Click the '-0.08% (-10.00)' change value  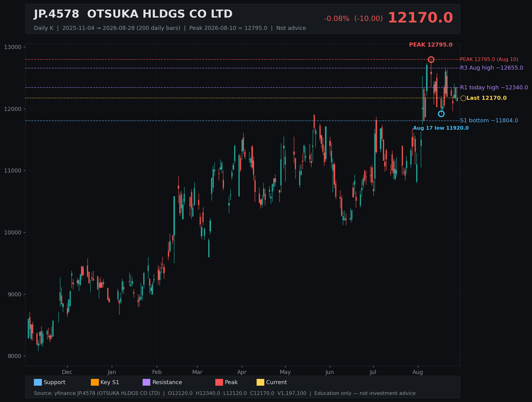[353, 19]
